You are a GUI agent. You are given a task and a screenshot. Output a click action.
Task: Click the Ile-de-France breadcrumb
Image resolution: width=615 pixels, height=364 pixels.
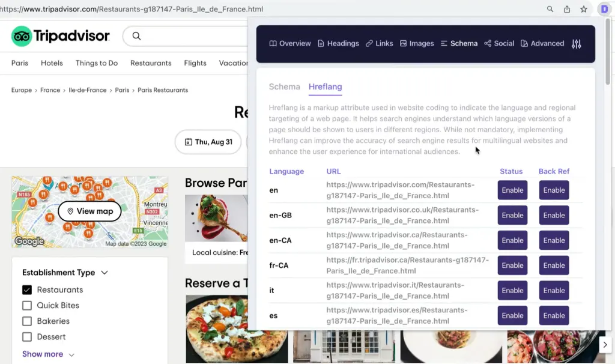coord(88,90)
